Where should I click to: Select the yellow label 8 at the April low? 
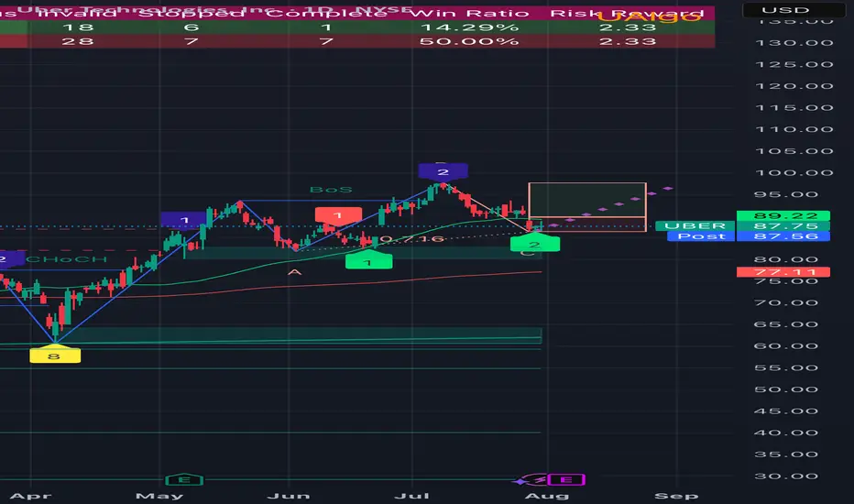point(54,356)
